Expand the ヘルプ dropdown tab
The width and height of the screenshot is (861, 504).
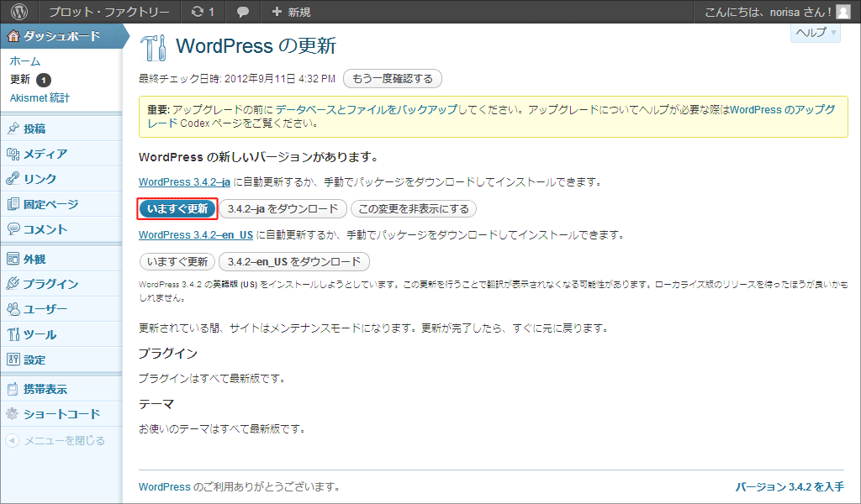point(816,33)
